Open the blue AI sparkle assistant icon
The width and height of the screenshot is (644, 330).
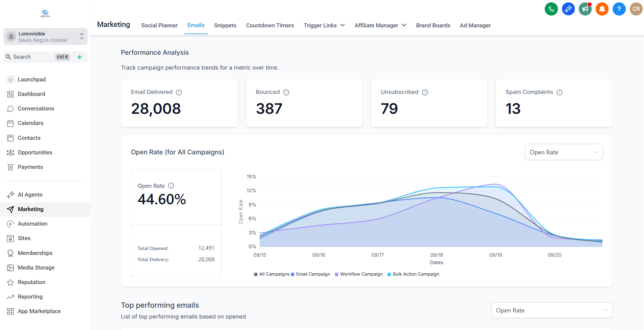[568, 9]
